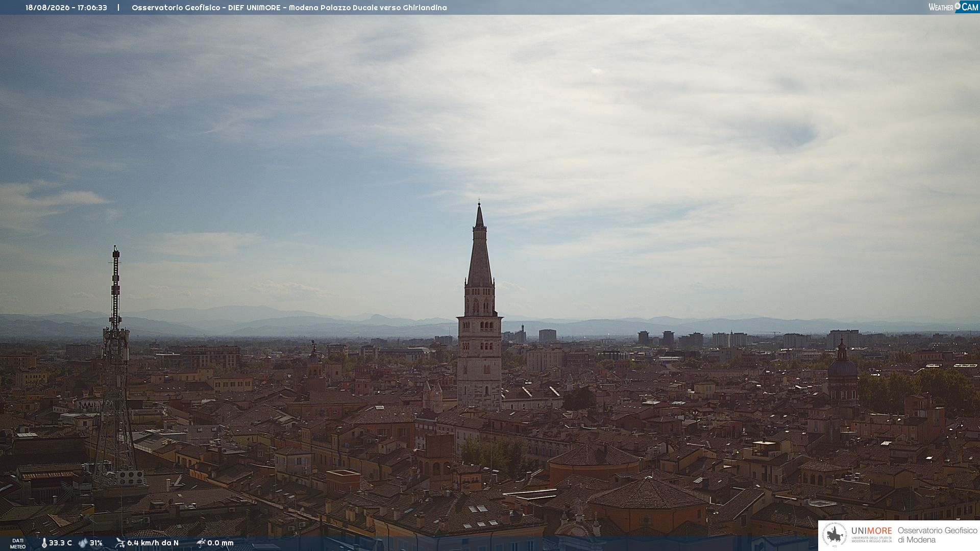Click the 33.3 C temperature reading
The height and width of the screenshot is (551, 980).
(61, 543)
